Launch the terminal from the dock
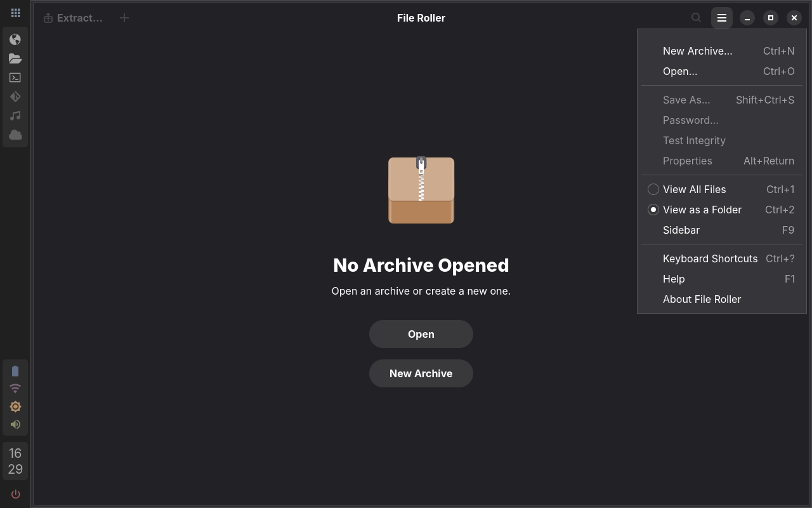This screenshot has width=812, height=508. pos(15,77)
